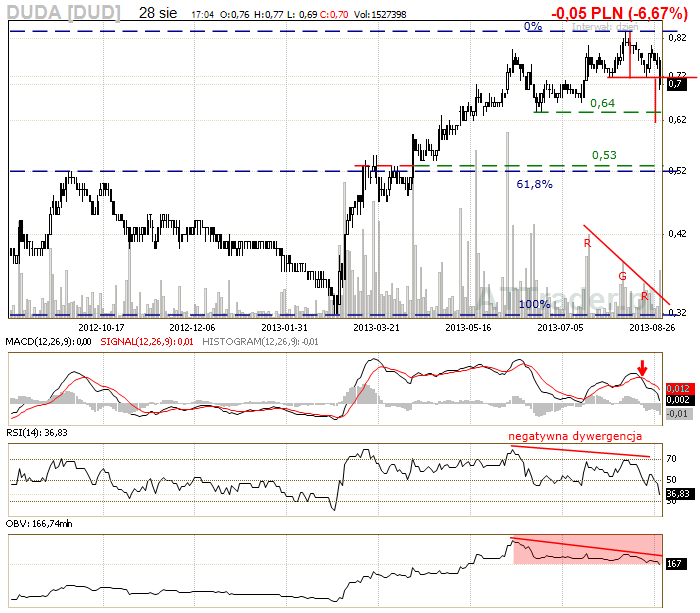Click the price axis value '0,82'
The image size is (700, 613).
(677, 38)
